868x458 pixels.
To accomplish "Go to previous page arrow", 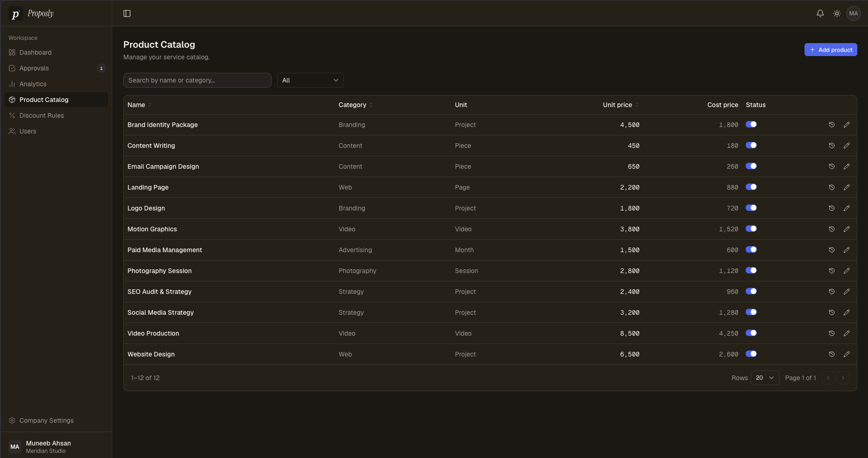I will tap(828, 378).
